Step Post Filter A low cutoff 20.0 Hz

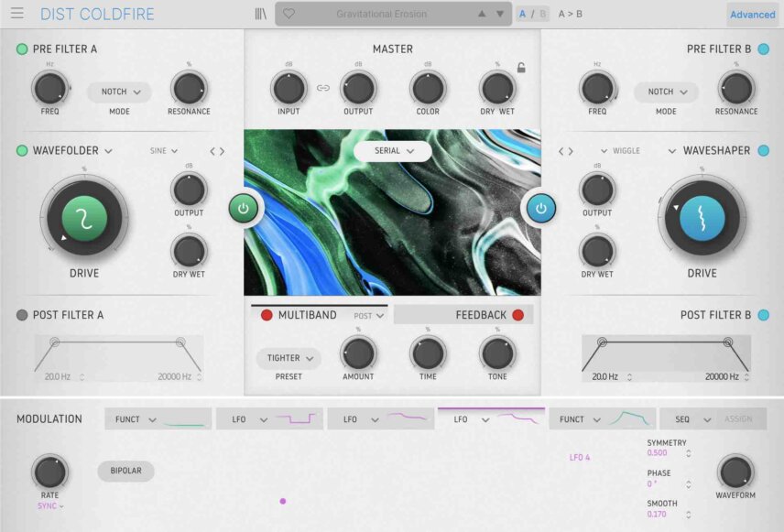tap(82, 377)
